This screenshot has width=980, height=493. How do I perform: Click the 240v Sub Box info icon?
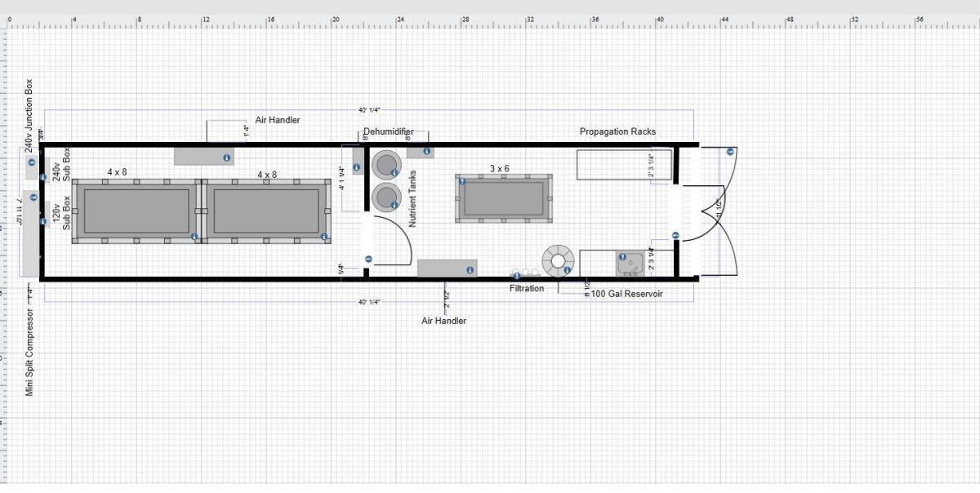tap(43, 177)
